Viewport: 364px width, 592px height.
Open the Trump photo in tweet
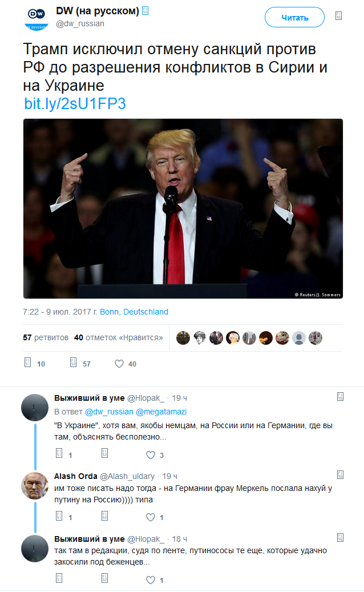(x=183, y=208)
